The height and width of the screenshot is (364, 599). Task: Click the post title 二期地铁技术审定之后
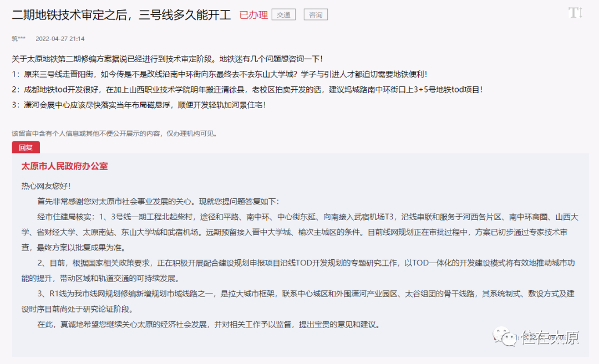click(121, 15)
